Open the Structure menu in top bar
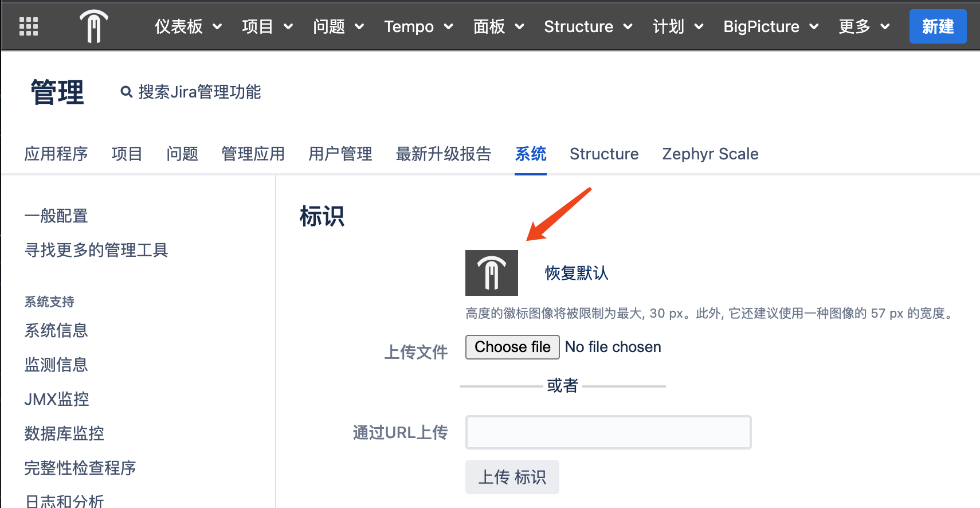 (x=589, y=26)
